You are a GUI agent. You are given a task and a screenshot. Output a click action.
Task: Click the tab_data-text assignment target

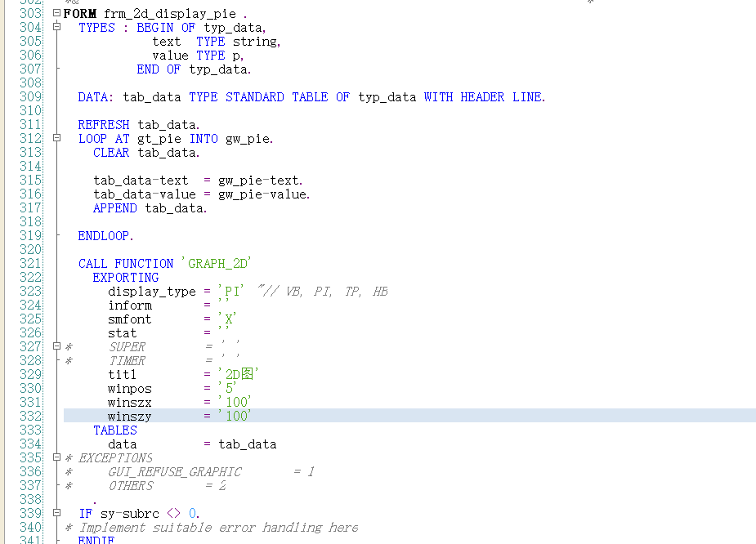click(x=141, y=181)
